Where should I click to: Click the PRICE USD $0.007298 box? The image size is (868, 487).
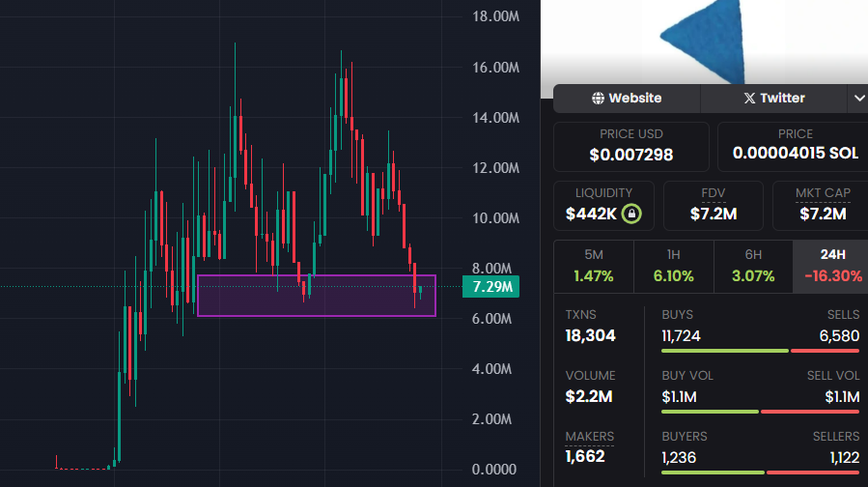(x=631, y=147)
